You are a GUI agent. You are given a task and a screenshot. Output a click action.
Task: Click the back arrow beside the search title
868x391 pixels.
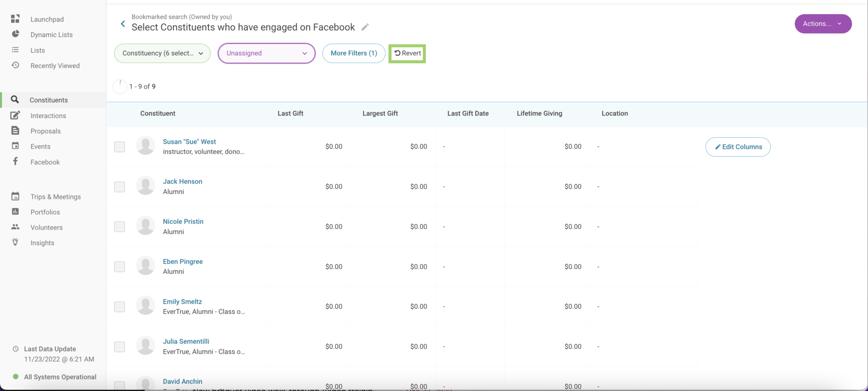(123, 24)
